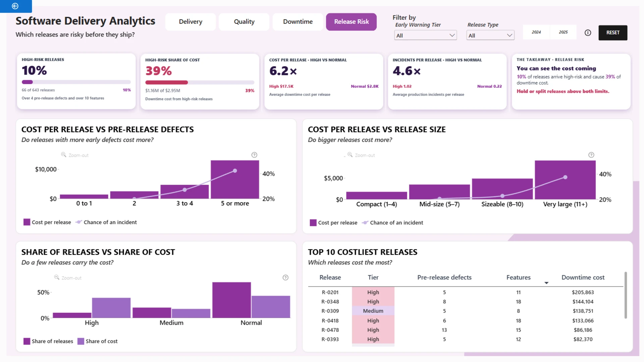The width and height of the screenshot is (644, 362).
Task: Click the Medium tier cell for R-0309
Action: point(373,311)
